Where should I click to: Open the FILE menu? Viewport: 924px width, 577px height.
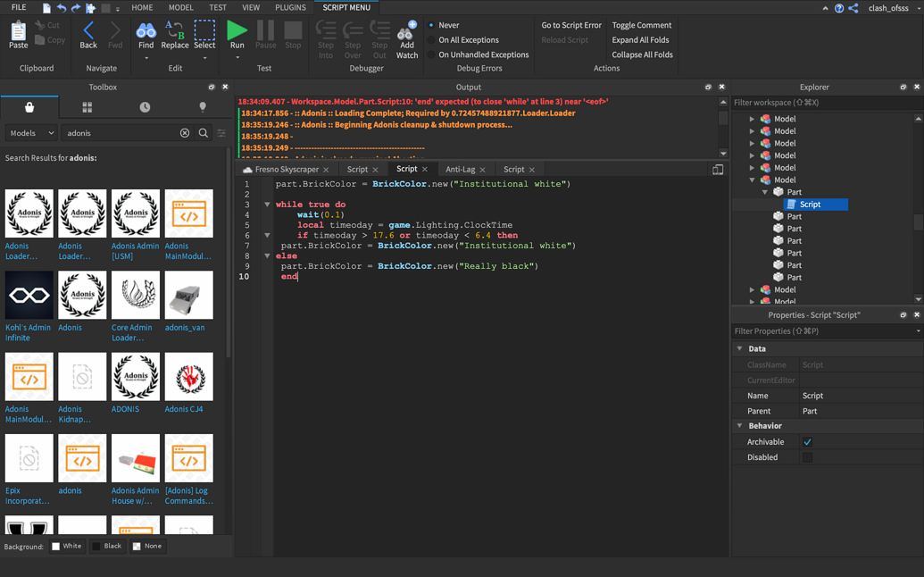19,8
